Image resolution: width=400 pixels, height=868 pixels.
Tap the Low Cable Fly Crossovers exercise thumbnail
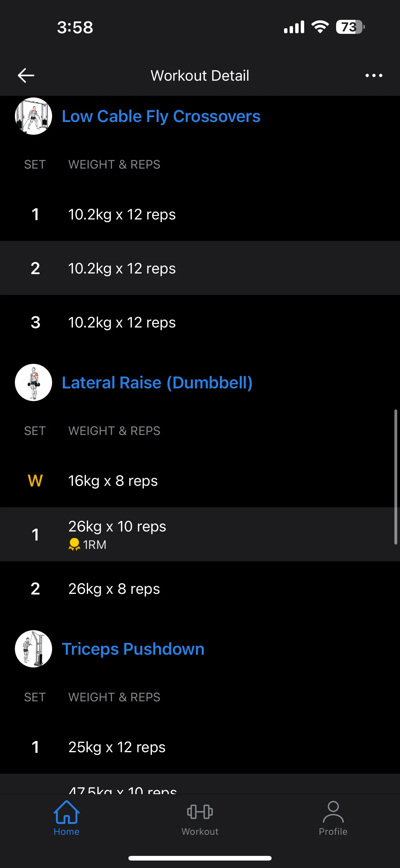pyautogui.click(x=33, y=116)
